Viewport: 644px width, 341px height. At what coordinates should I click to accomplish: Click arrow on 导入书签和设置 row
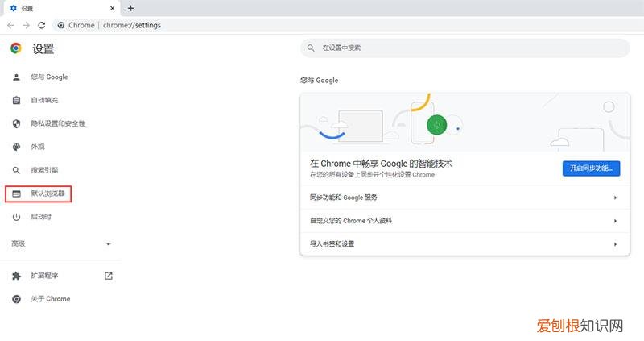pos(615,244)
